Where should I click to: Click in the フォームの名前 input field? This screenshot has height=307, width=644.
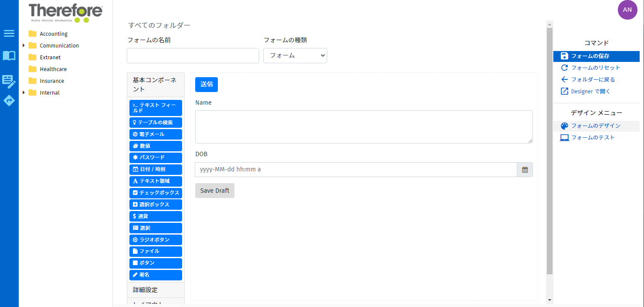(193, 55)
